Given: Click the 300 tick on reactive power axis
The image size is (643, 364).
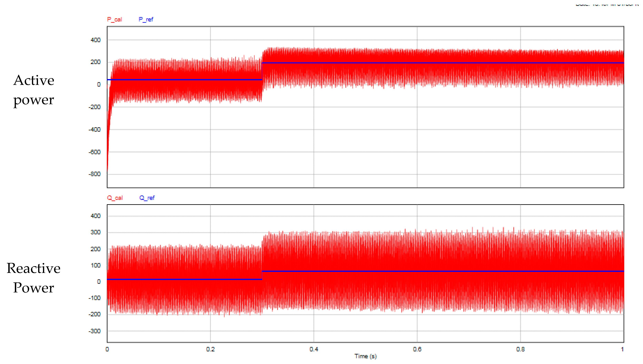Looking at the screenshot, I should (95, 232).
